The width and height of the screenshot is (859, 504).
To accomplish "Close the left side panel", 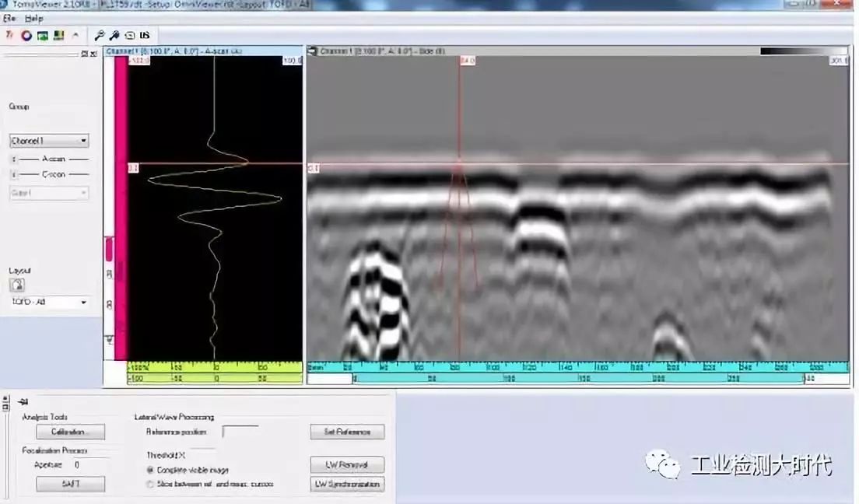I will [93, 53].
